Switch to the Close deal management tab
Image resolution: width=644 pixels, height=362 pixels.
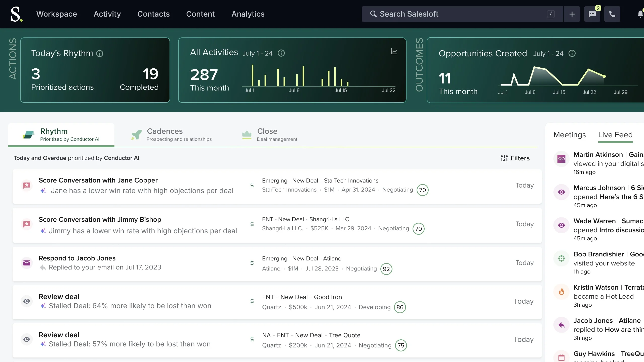(x=269, y=135)
